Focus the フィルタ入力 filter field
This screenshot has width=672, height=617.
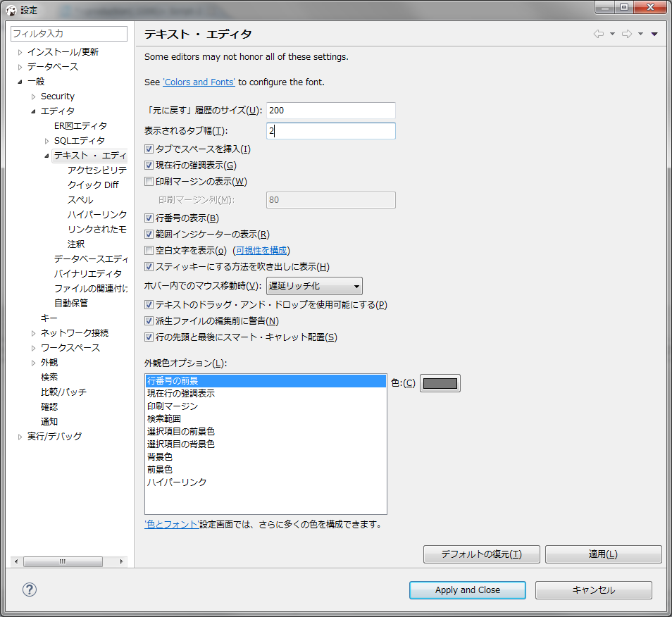click(69, 33)
